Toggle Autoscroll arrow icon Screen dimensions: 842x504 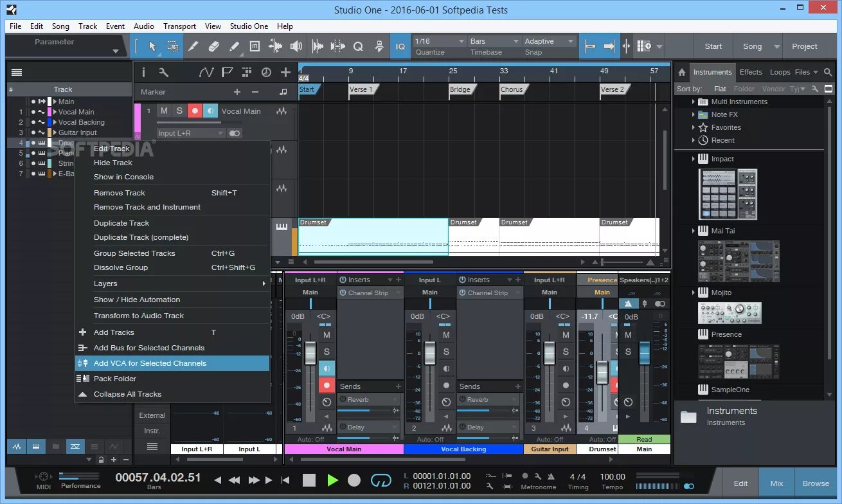click(609, 46)
